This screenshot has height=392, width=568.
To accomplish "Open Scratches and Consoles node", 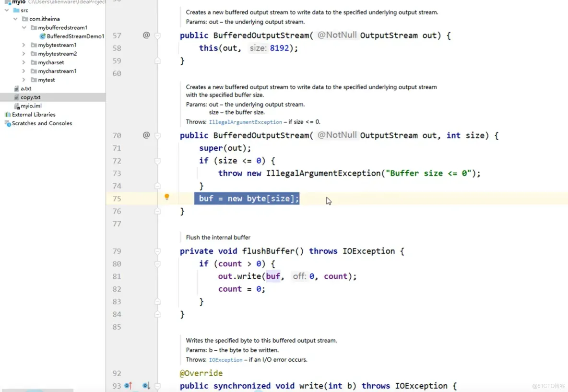I will [x=38, y=123].
